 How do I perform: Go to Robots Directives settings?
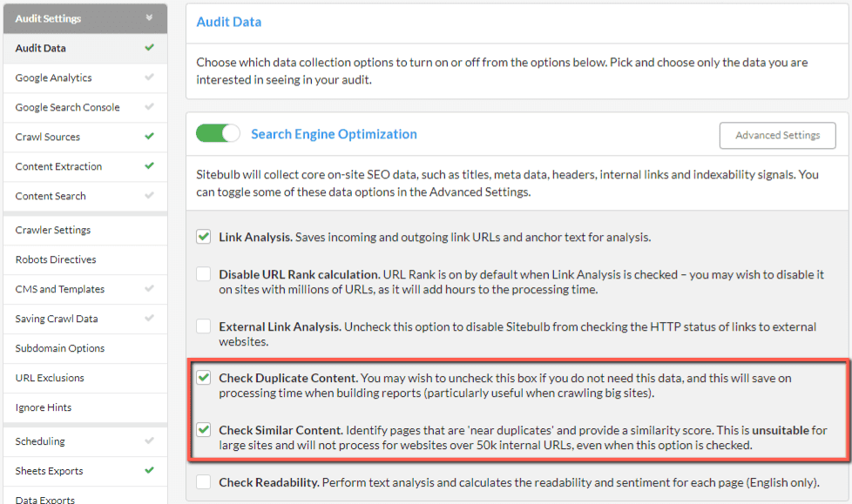coord(85,259)
